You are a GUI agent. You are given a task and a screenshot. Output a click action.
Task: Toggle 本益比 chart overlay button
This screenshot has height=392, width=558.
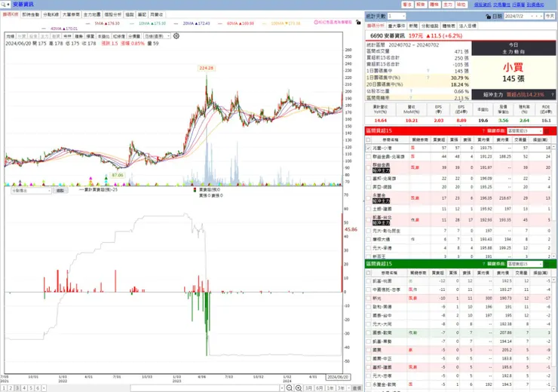click(103, 36)
